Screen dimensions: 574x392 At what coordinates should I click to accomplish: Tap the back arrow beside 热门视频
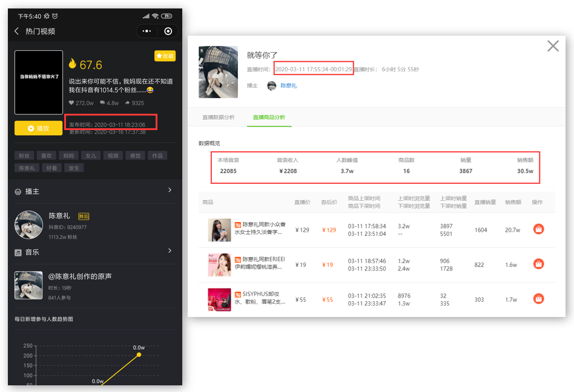[x=16, y=30]
